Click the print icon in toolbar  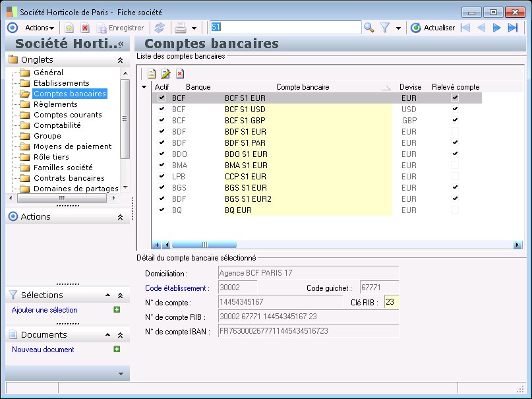(180, 28)
